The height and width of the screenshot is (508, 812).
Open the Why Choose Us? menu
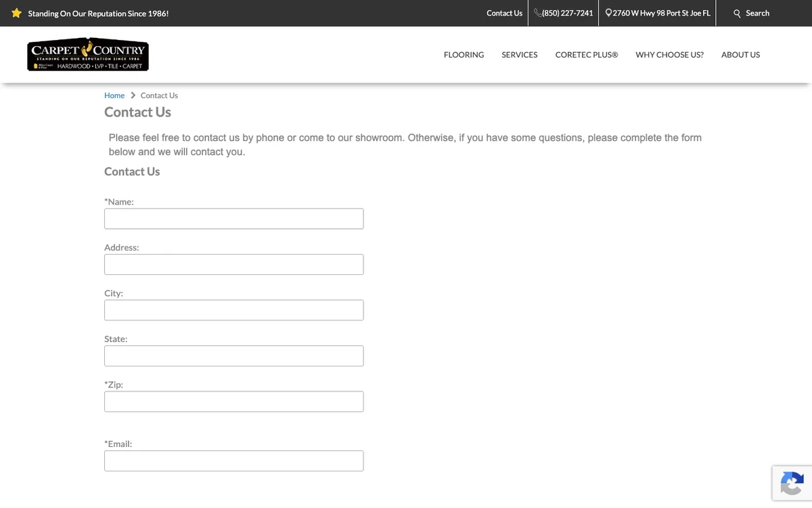tap(669, 55)
